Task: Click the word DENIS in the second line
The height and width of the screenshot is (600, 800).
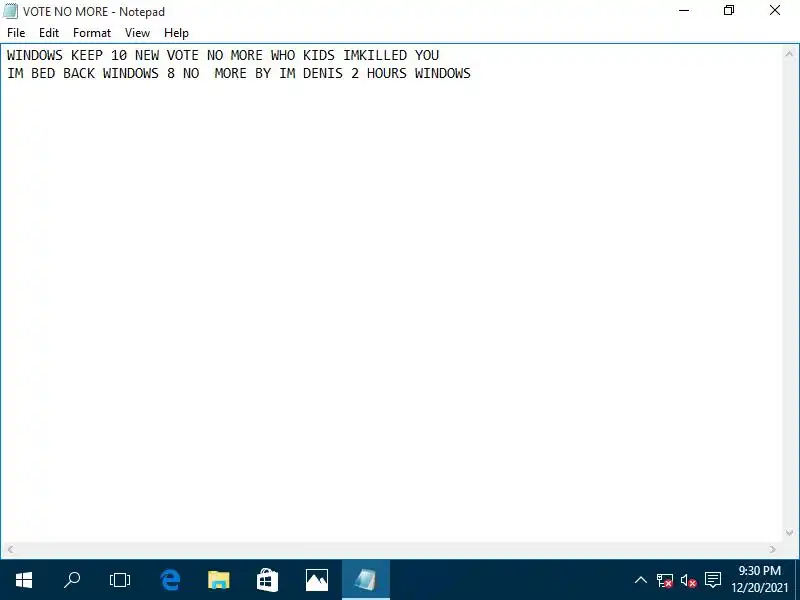Action: [323, 73]
